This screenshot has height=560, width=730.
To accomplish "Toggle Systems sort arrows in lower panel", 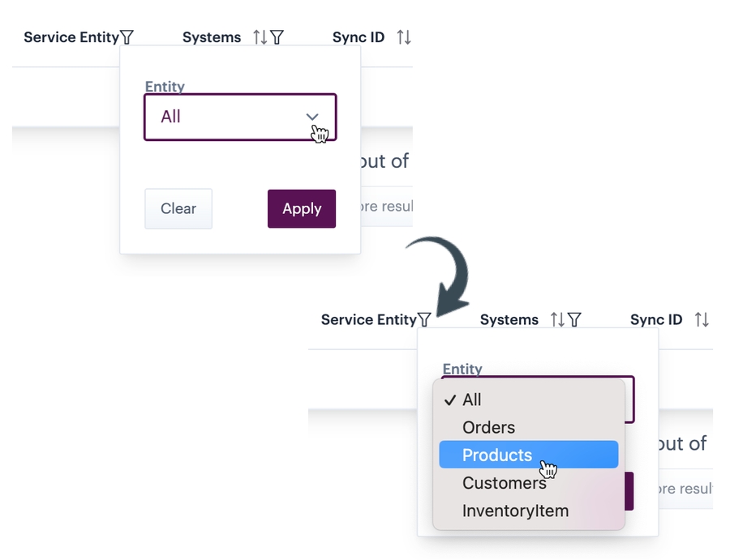I will pos(557,319).
